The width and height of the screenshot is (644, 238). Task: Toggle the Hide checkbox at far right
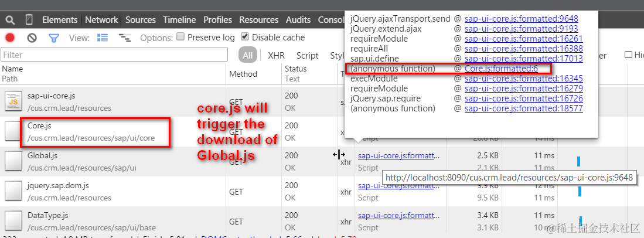point(628,55)
